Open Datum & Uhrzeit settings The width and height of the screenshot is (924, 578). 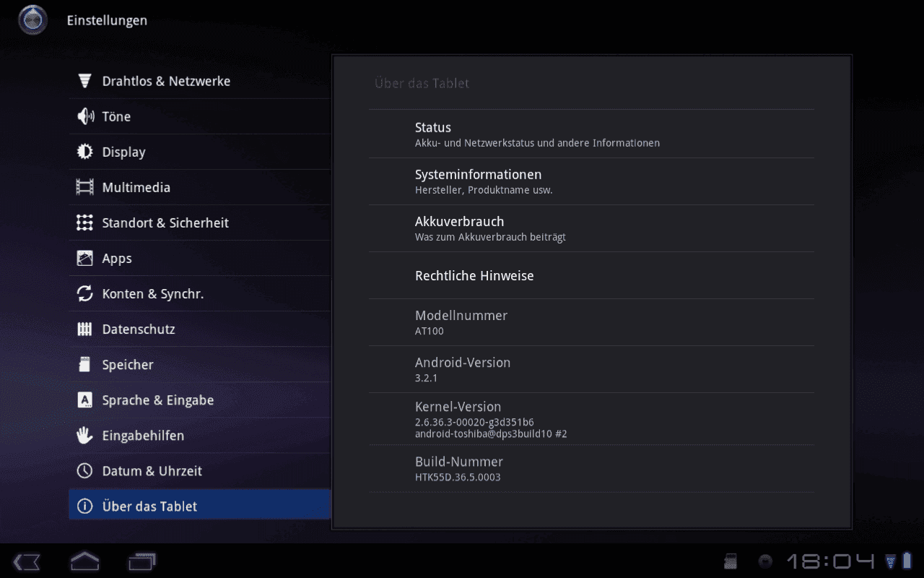[x=200, y=470]
